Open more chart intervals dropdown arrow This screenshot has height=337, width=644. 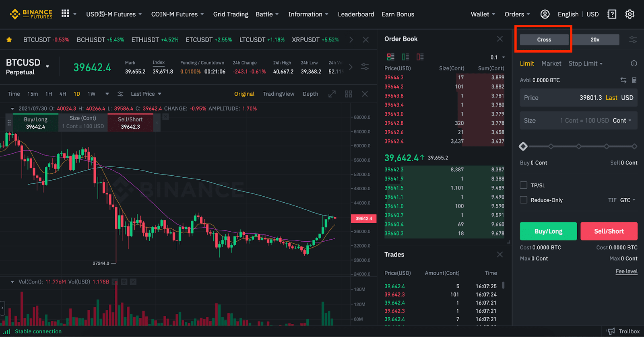pyautogui.click(x=107, y=94)
